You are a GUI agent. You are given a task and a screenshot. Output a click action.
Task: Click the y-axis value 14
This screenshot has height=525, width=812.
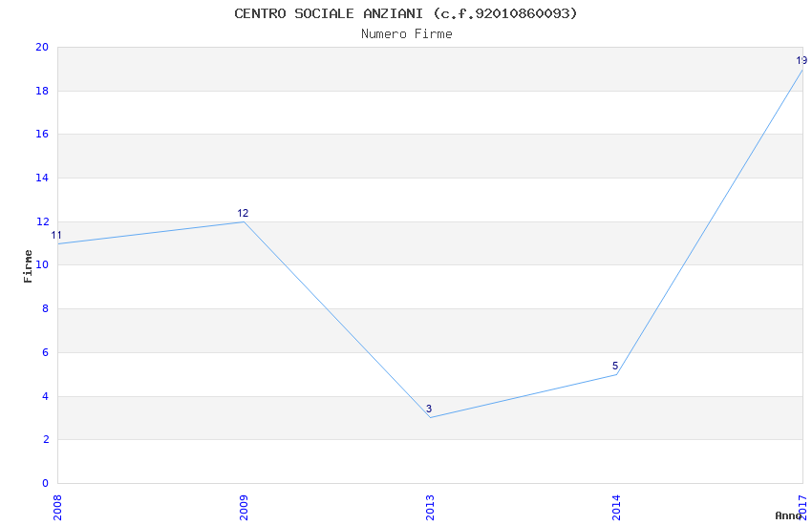click(x=42, y=178)
